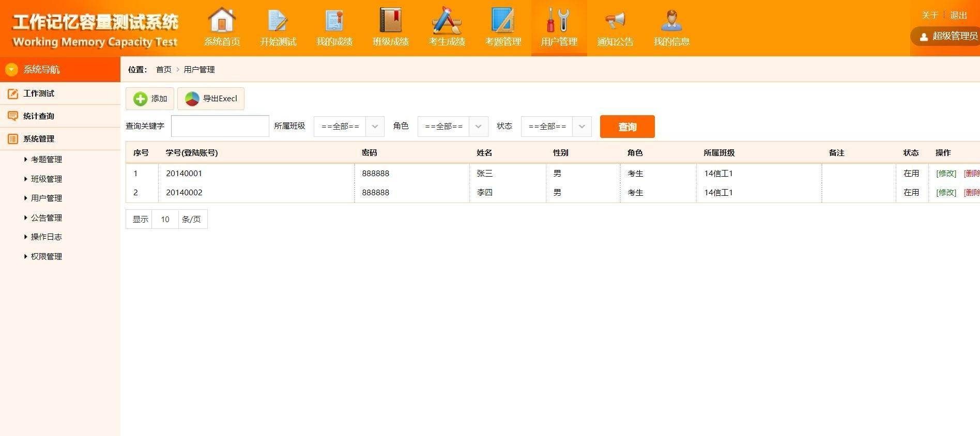Open the 角色 filter dropdown

click(x=453, y=127)
